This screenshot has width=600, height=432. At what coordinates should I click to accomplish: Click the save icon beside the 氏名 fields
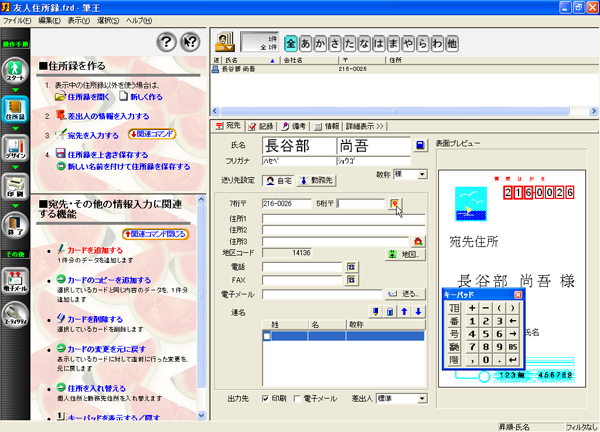[421, 146]
